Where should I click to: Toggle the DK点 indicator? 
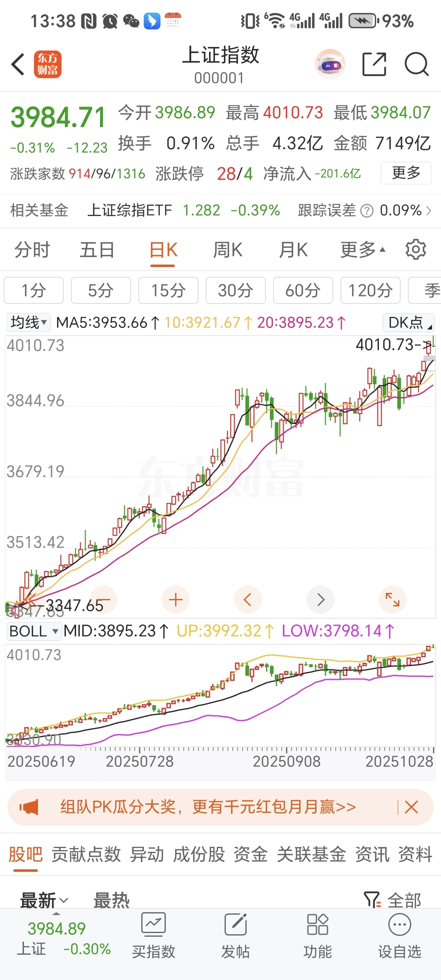409,323
